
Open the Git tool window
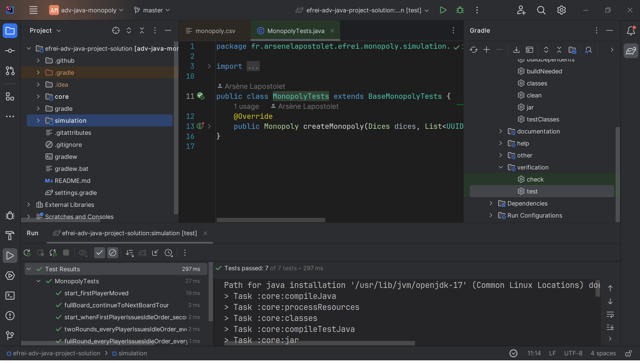[x=10, y=335]
